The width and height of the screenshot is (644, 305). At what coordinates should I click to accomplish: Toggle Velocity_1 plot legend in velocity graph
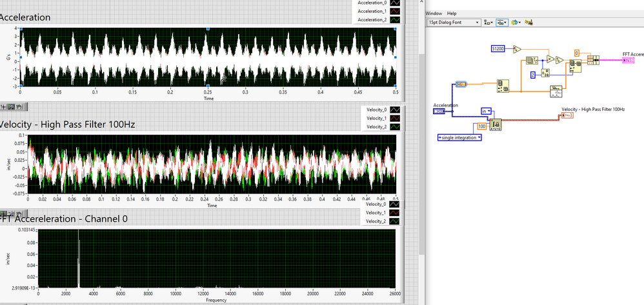pyautogui.click(x=395, y=118)
